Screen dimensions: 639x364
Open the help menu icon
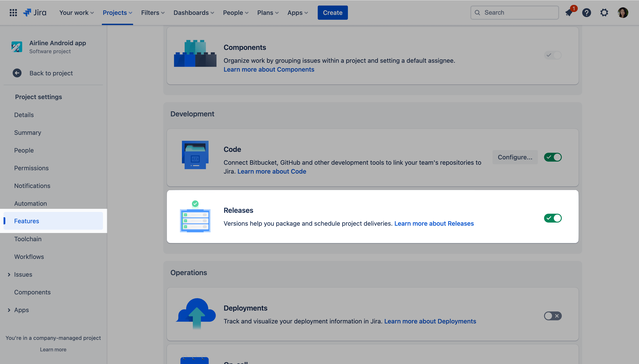pyautogui.click(x=587, y=12)
